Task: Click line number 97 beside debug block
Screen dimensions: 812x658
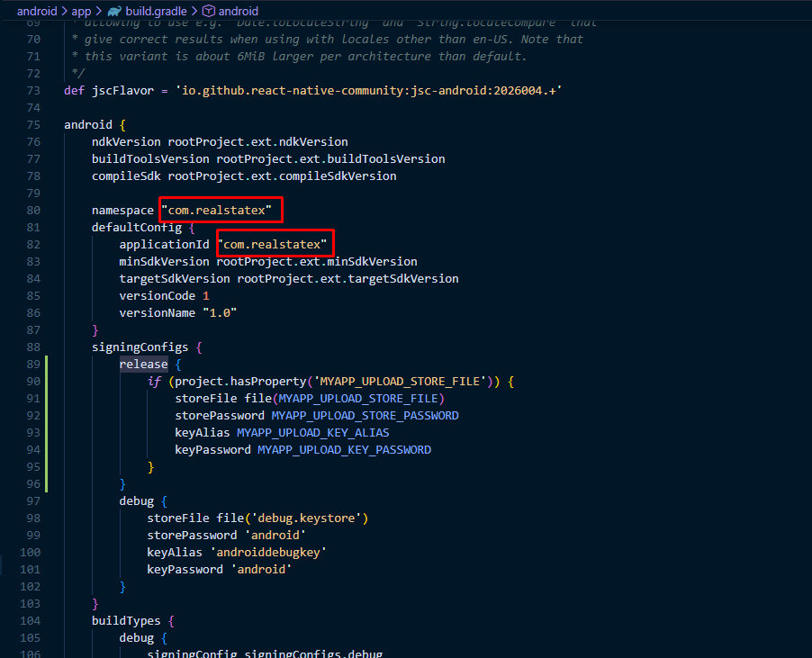Action: click(33, 501)
